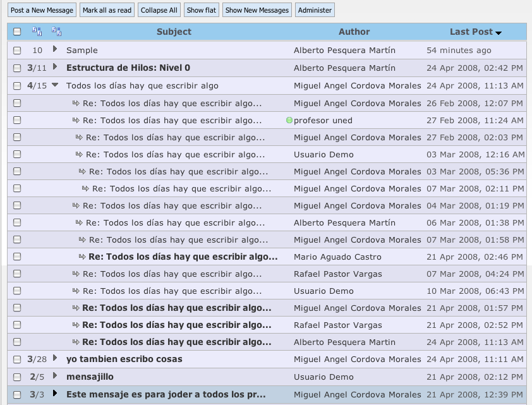Screen dimensions: 532x405
Task: Click reply arrow icon on profesor uned's message
Action: (76, 120)
